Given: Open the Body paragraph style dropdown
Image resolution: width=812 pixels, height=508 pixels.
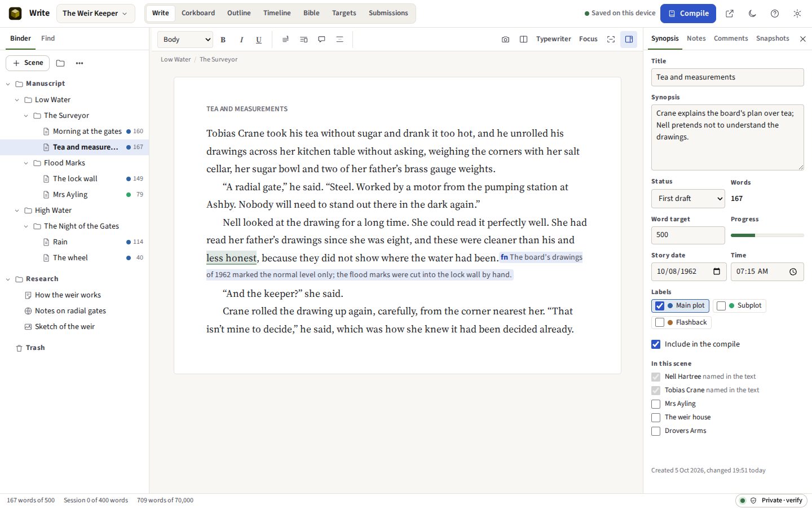Looking at the screenshot, I should [x=185, y=40].
